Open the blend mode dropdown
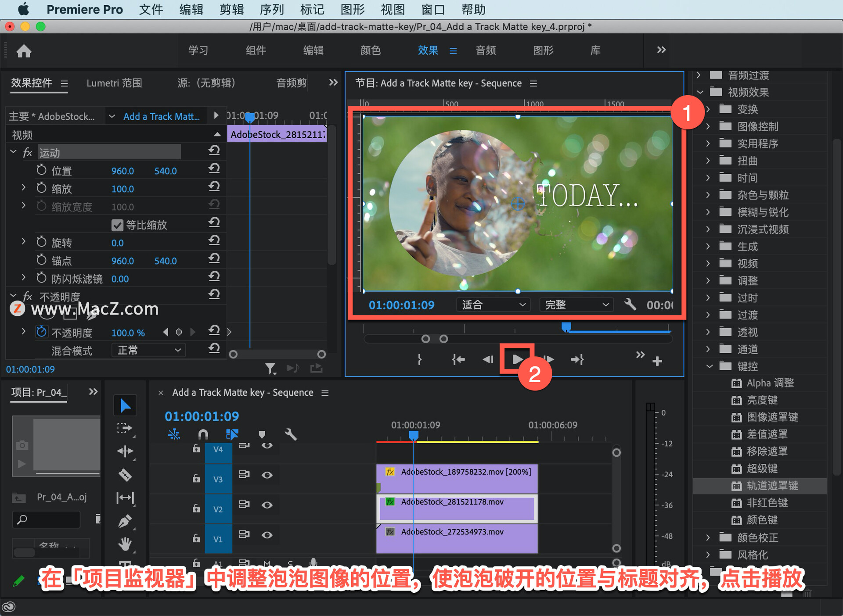The width and height of the screenshot is (843, 616). point(148,350)
